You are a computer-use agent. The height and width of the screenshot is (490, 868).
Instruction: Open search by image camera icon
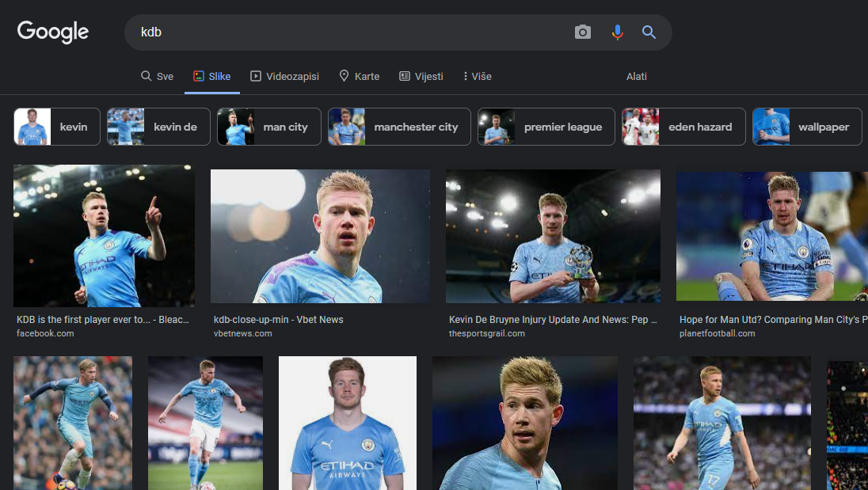pyautogui.click(x=582, y=32)
